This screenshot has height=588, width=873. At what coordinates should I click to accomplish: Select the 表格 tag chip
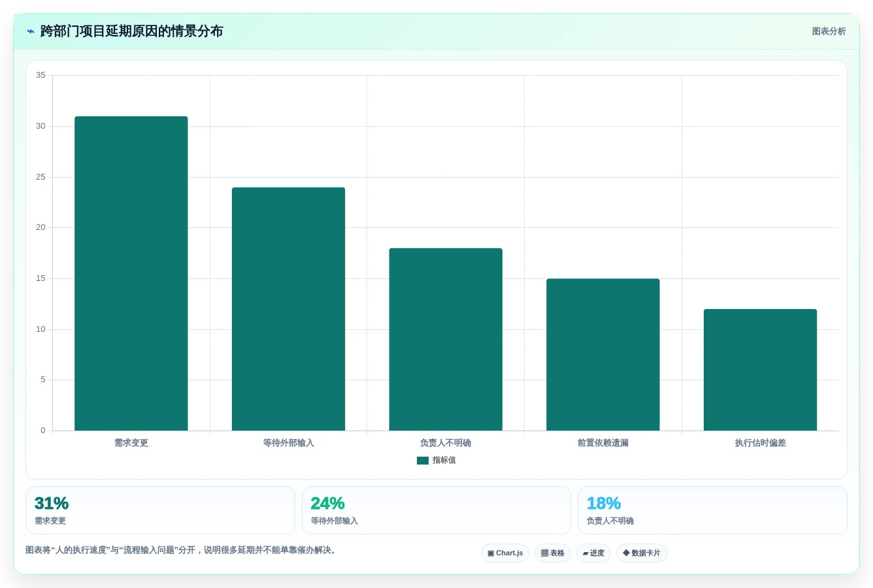(553, 553)
